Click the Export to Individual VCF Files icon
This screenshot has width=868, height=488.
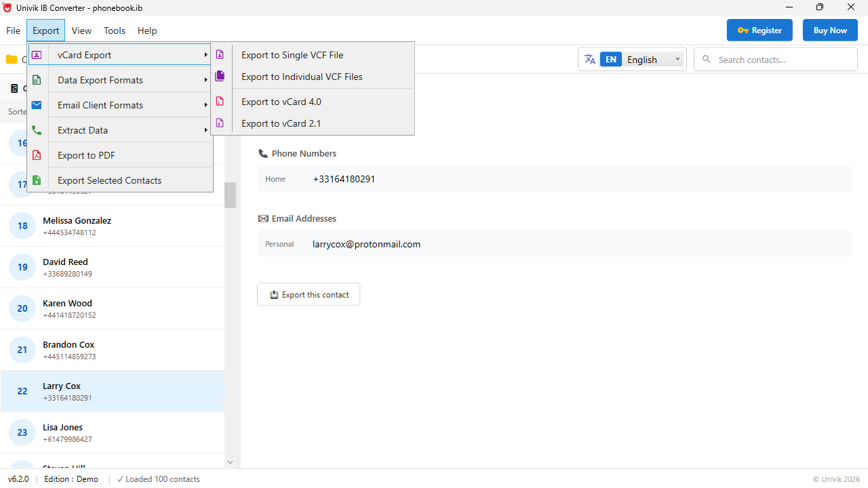(220, 75)
